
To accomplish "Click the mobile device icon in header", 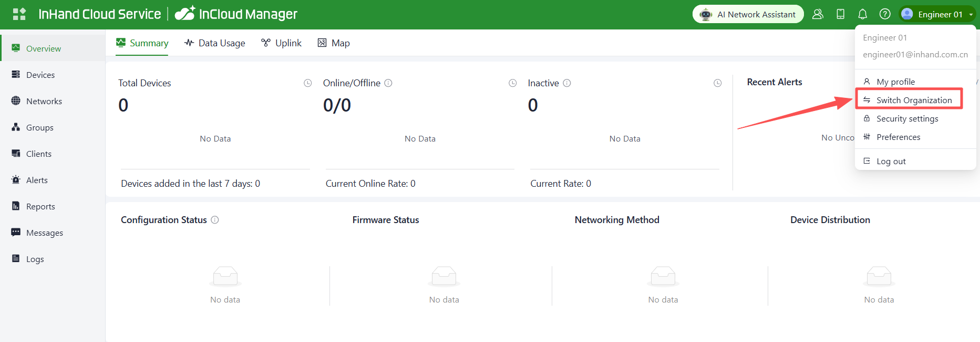I will 840,14.
